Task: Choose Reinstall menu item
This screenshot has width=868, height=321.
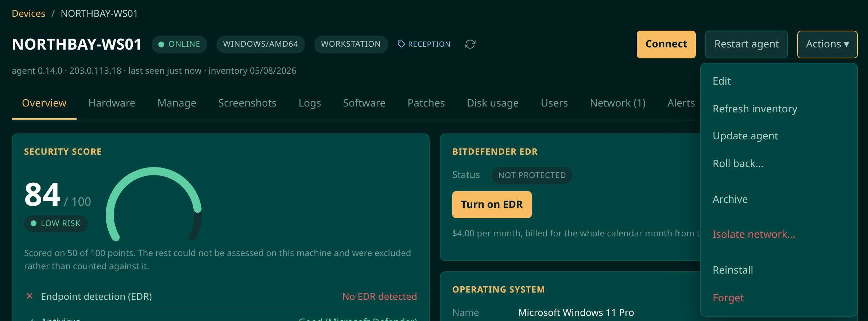Action: [779, 270]
